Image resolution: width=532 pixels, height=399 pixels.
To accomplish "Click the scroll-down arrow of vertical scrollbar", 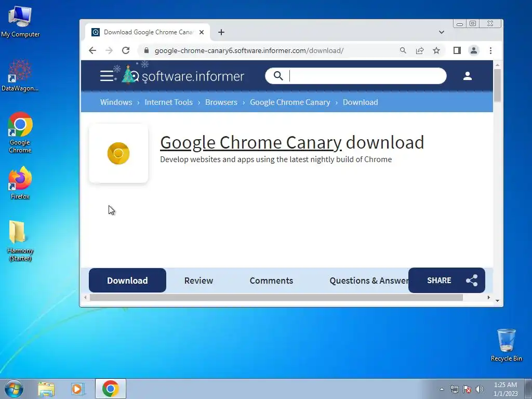I will (497, 301).
